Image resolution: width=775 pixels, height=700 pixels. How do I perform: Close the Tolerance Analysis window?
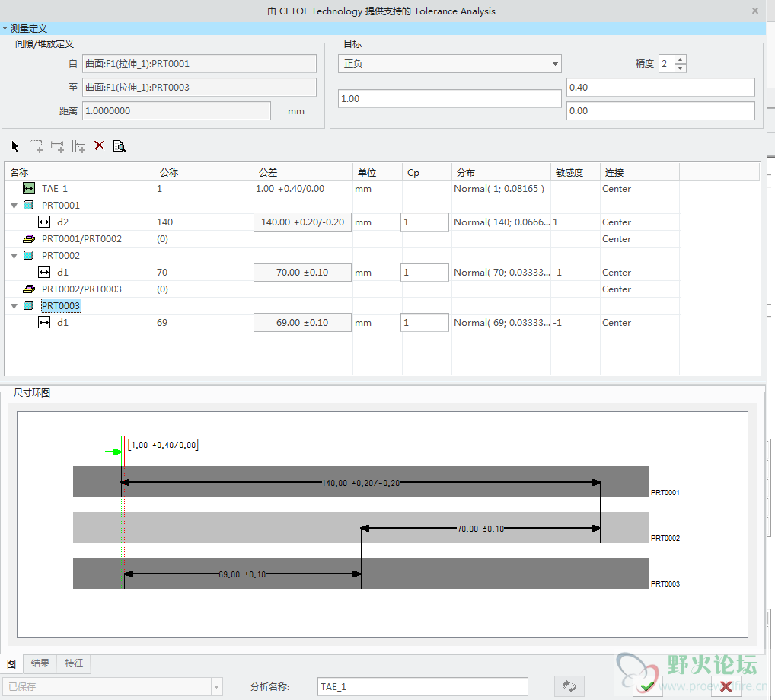tap(754, 11)
